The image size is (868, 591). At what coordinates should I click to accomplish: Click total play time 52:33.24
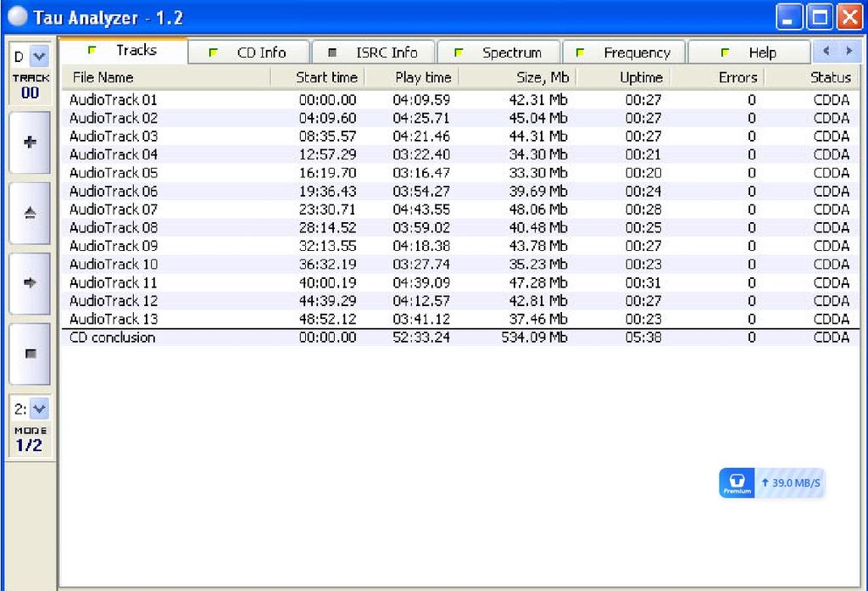pyautogui.click(x=421, y=337)
